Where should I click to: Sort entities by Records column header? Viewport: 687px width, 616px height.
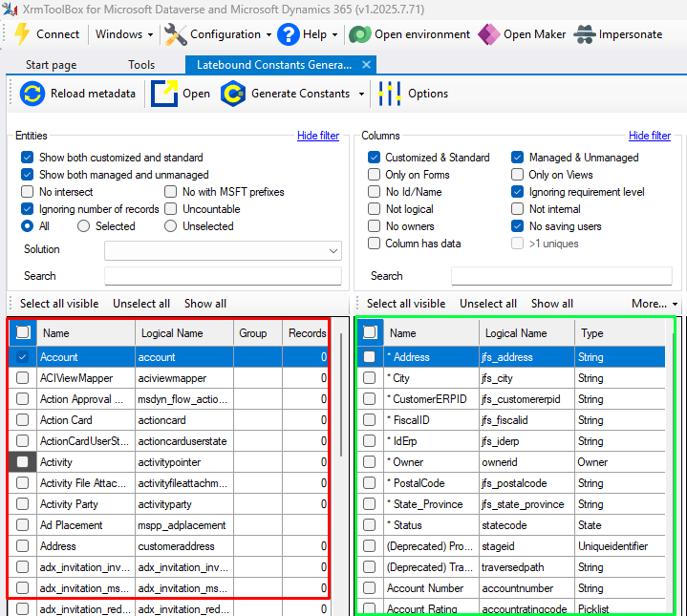coord(306,333)
